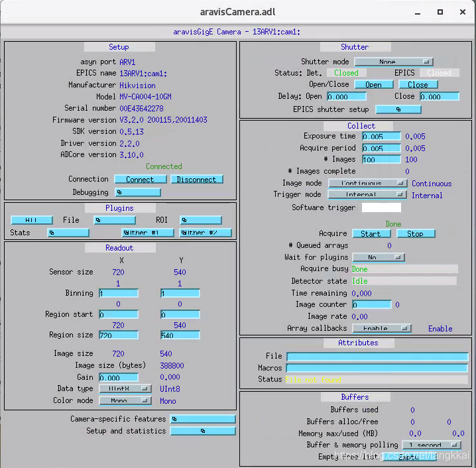This screenshot has width=476, height=468.
Task: Click the Attributes File input field
Action: point(377,357)
